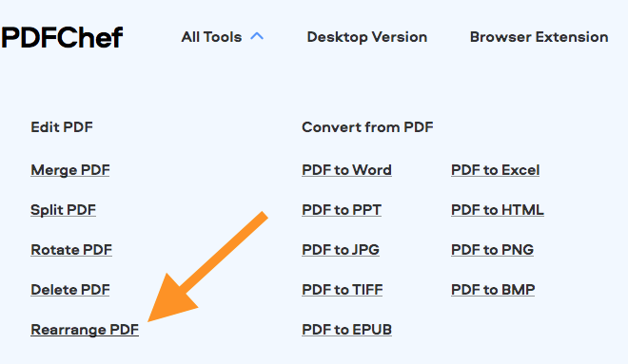
Task: Click the PDFChef logo
Action: (62, 38)
